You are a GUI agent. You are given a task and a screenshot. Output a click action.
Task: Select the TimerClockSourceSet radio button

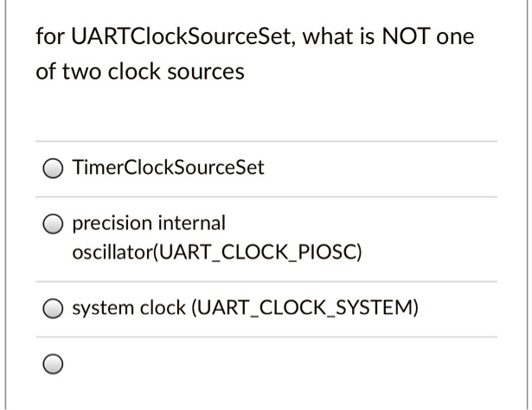tap(53, 168)
